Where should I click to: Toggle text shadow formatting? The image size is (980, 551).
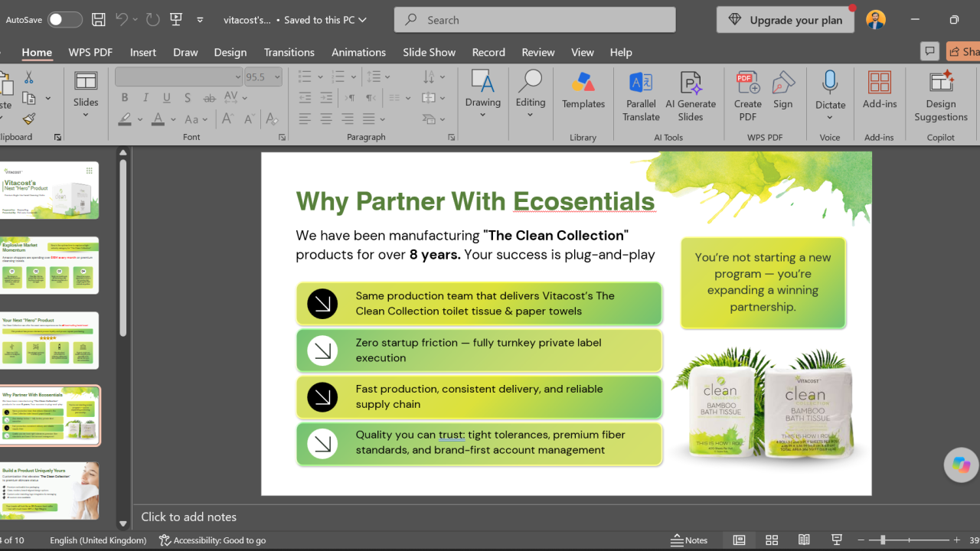[x=188, y=98]
